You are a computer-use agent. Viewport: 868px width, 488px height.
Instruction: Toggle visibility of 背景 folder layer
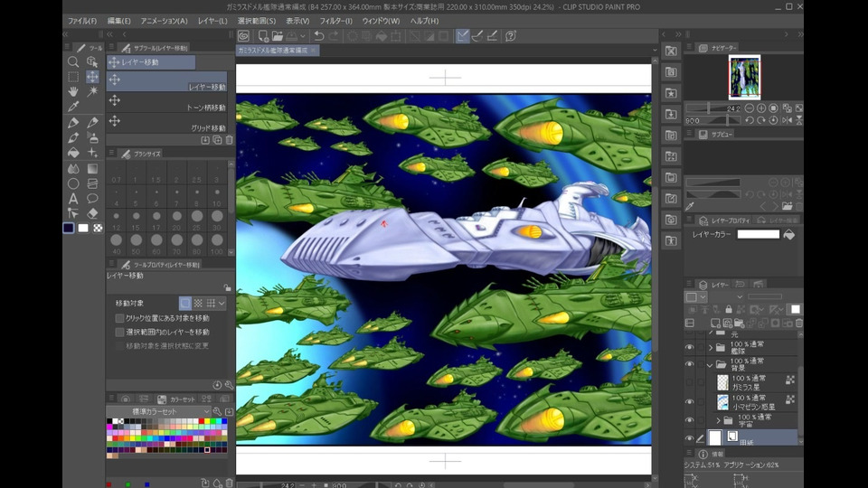(689, 364)
